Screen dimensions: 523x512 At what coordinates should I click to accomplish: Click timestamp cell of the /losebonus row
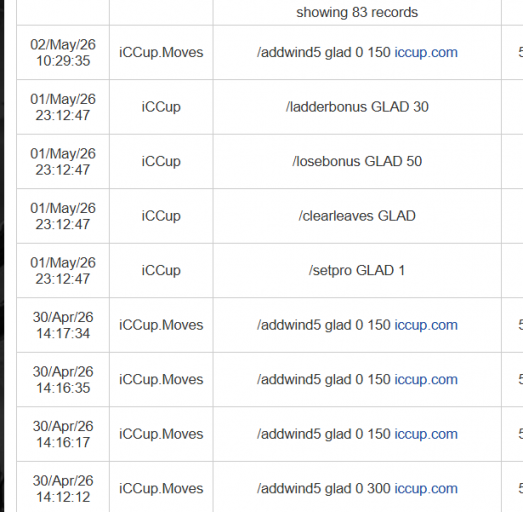click(63, 161)
